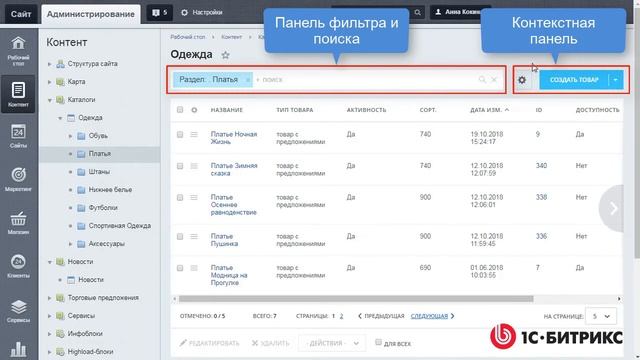Open the Маркетинг sidebar section
Image resolution: width=640 pixels, height=360 pixels.
click(x=18, y=179)
